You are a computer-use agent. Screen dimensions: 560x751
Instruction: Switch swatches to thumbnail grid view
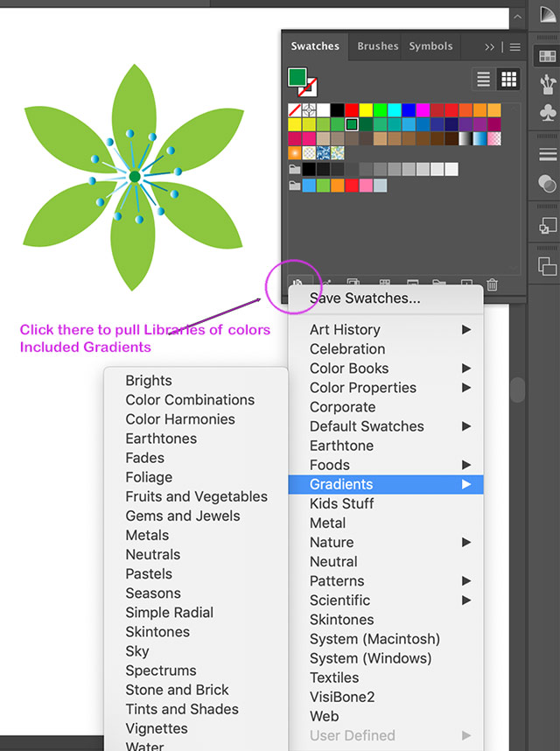[x=508, y=80]
